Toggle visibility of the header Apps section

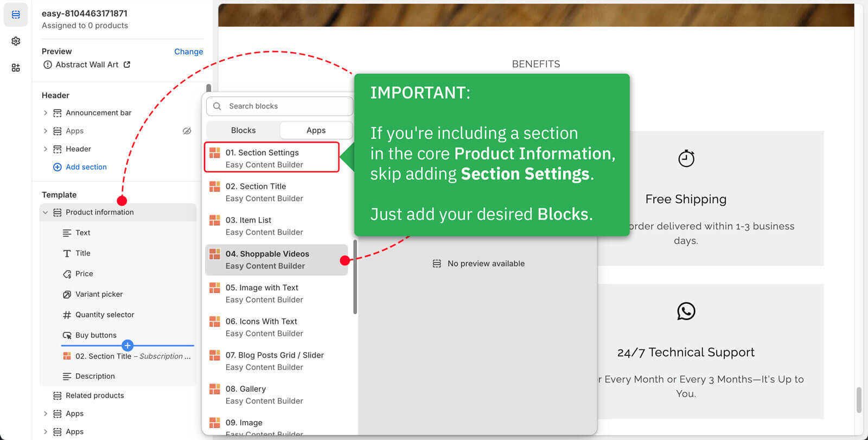(187, 131)
